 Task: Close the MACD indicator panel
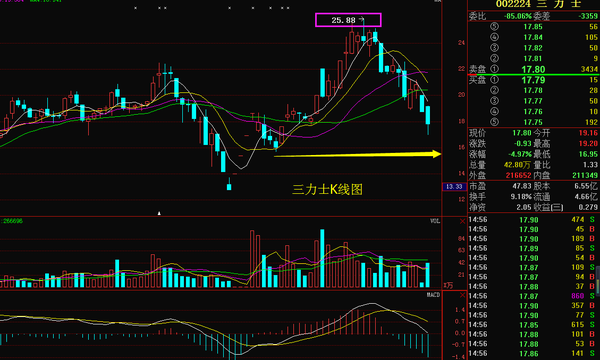click(x=462, y=295)
